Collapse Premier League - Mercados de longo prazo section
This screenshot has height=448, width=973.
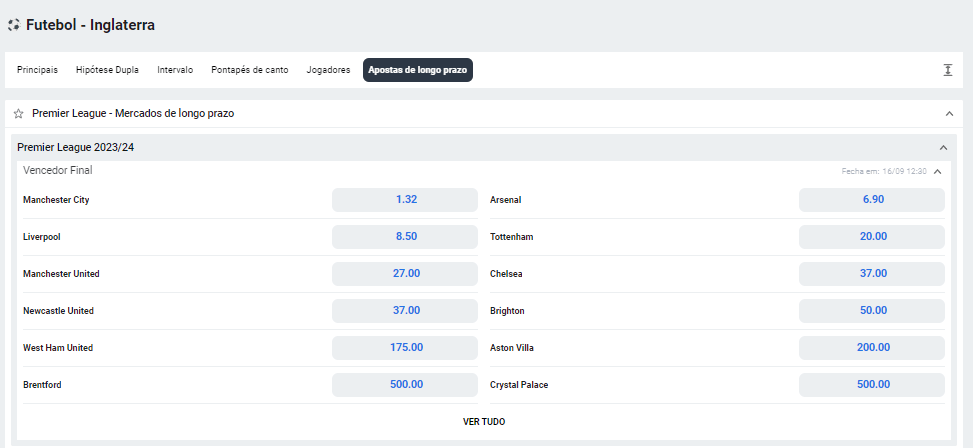pos(949,114)
